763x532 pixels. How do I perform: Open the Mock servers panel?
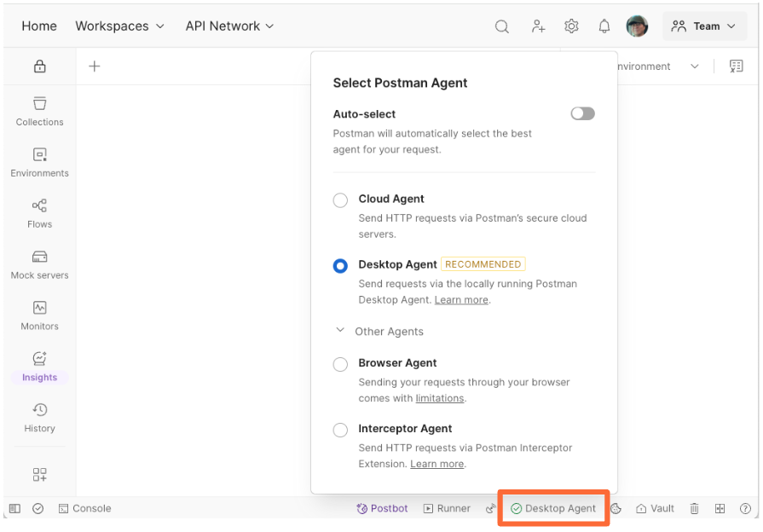38,265
